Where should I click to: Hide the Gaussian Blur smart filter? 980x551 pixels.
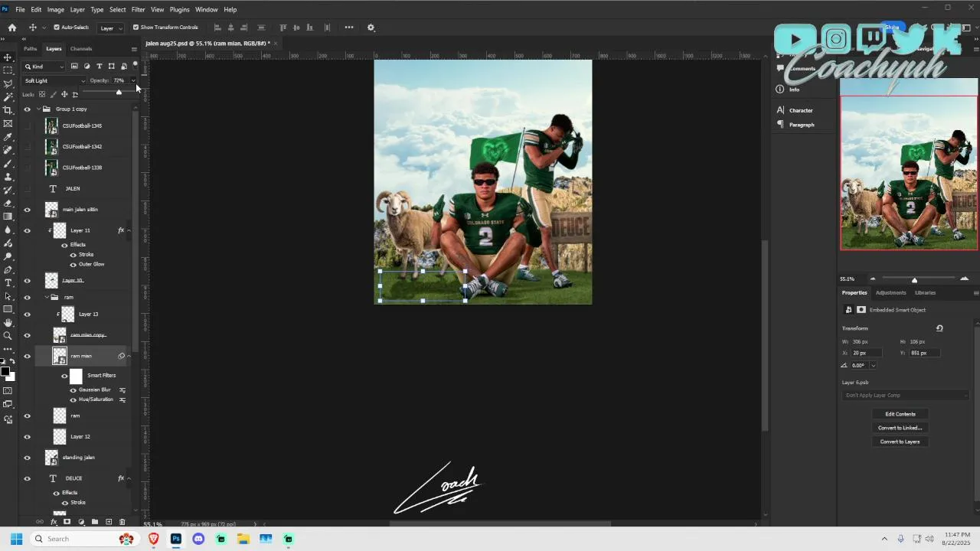pos(73,390)
